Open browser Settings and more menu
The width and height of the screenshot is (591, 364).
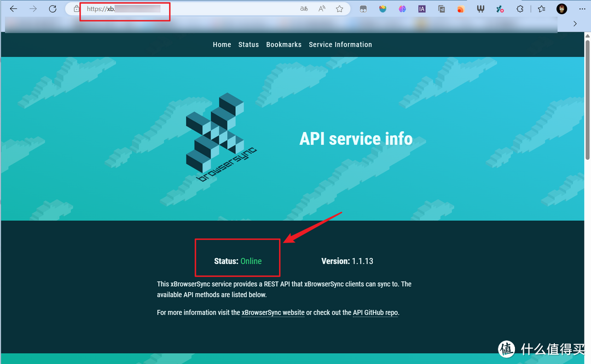[582, 9]
